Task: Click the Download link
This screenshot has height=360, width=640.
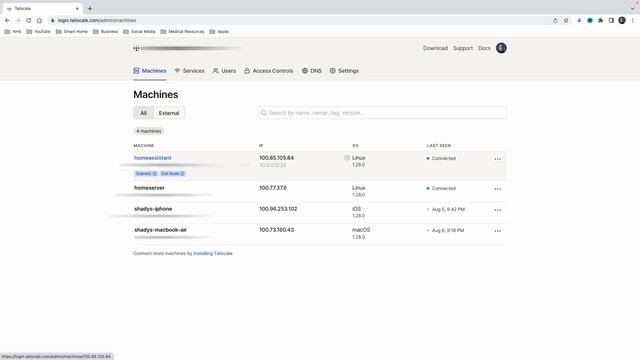Action: [435, 48]
